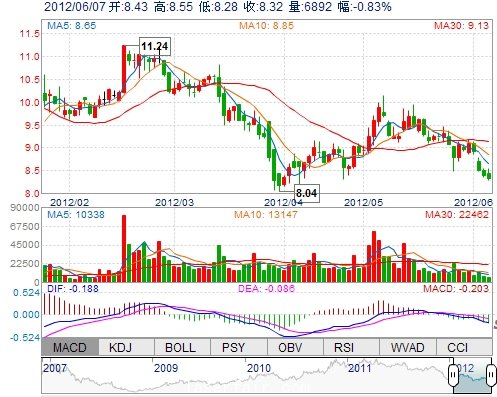The width and height of the screenshot is (497, 397).
Task: Click the MA30: 9.13 price legend
Action: [461, 25]
